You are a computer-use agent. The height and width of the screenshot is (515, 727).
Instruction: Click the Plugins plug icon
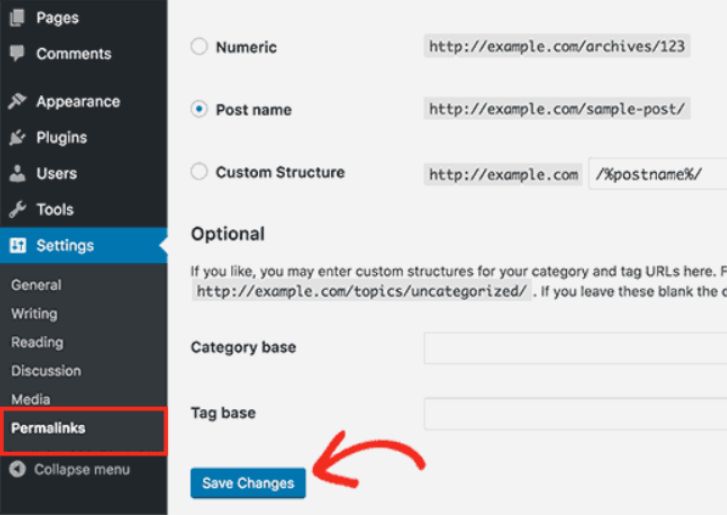[17, 138]
